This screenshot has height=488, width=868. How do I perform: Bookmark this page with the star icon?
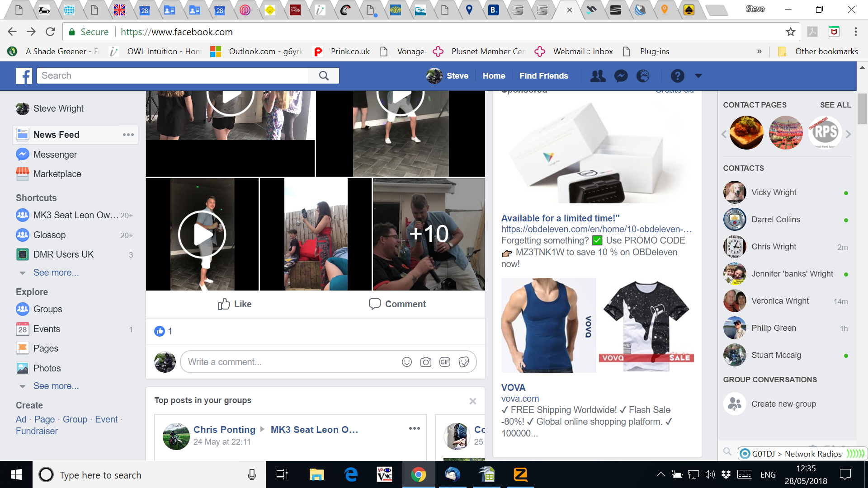coord(790,32)
